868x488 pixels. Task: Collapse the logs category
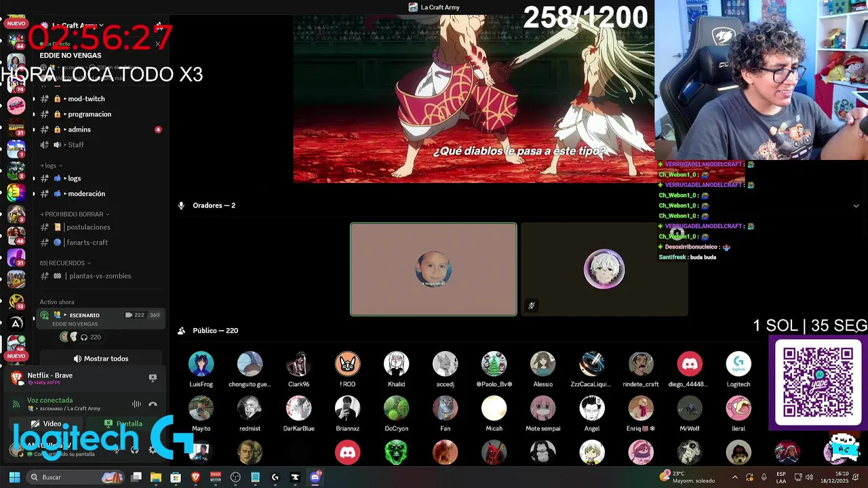click(52, 165)
